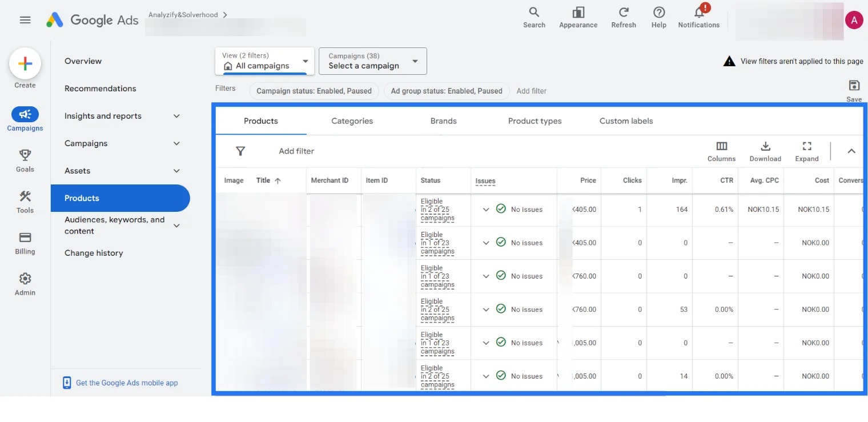
Task: Sort by the Impr. column header
Action: tap(680, 180)
